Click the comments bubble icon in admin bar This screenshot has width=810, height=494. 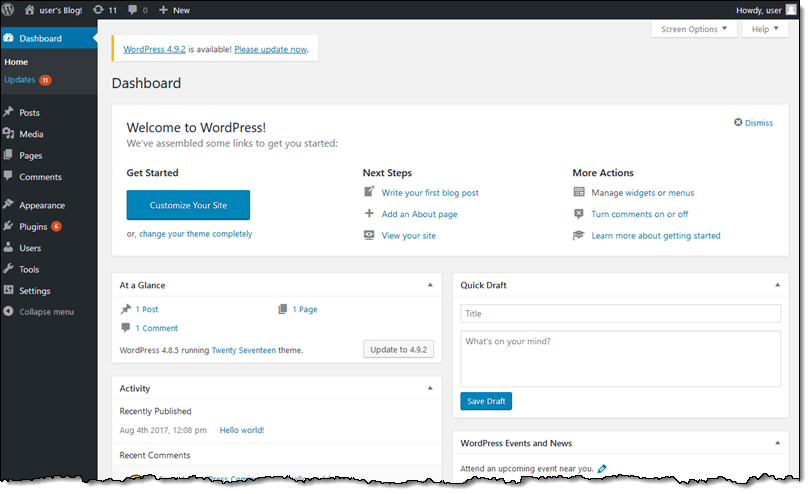click(x=132, y=10)
